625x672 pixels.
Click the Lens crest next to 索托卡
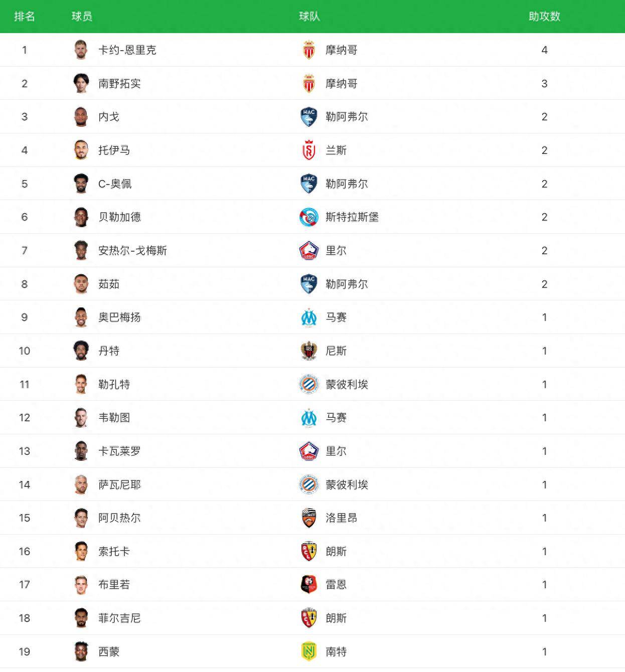[309, 551]
